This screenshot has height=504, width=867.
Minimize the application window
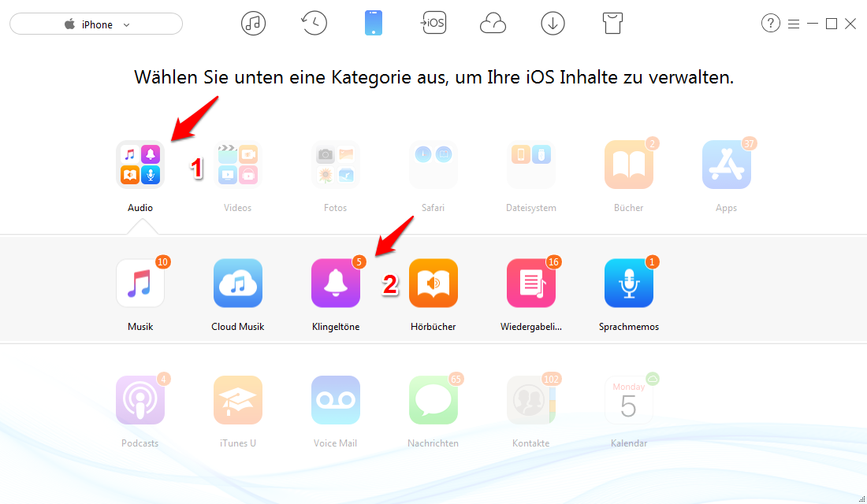click(x=813, y=24)
